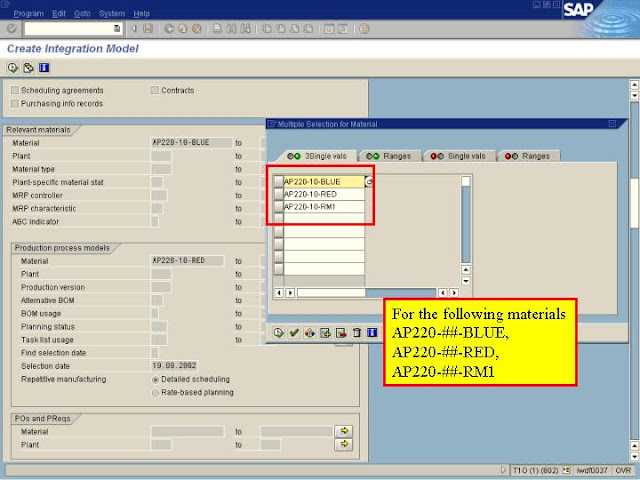Click the Last Page icon
Image resolution: width=640 pixels, height=480 pixels.
[x=308, y=29]
